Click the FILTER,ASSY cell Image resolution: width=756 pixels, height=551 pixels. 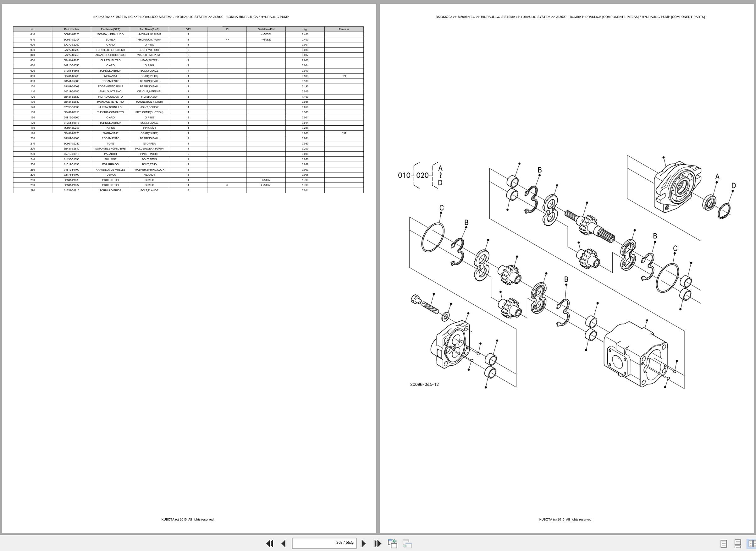pyautogui.click(x=149, y=97)
